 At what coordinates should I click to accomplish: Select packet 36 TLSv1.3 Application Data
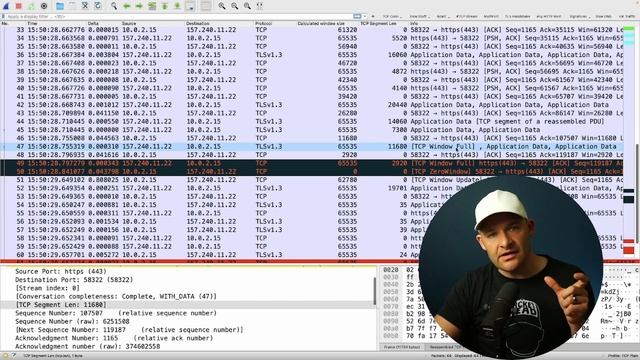pyautogui.click(x=312, y=55)
